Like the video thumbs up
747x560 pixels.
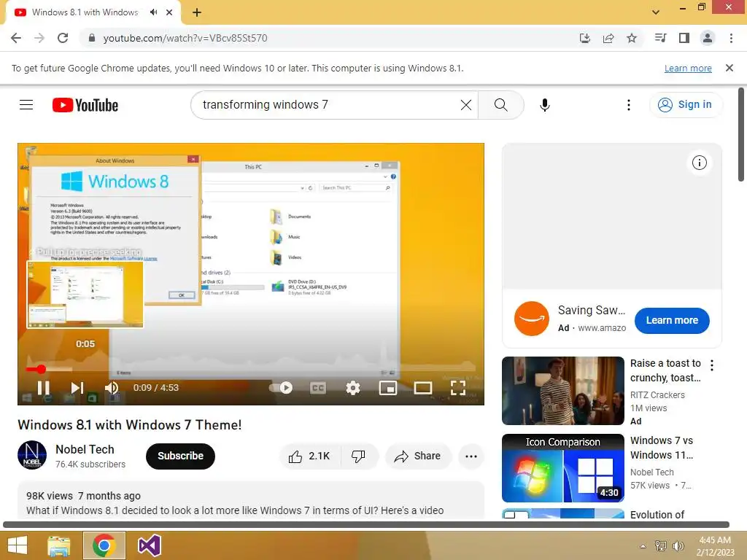pos(309,456)
